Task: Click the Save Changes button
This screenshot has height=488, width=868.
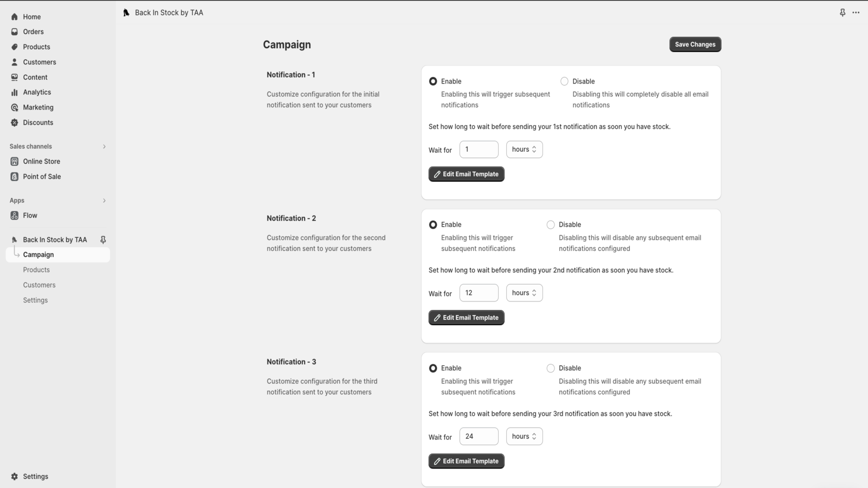Action: [695, 44]
